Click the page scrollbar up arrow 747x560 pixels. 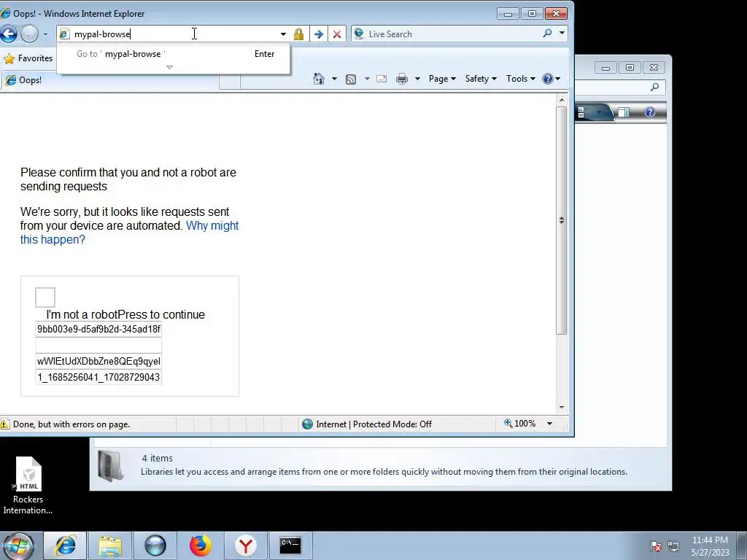[562, 100]
